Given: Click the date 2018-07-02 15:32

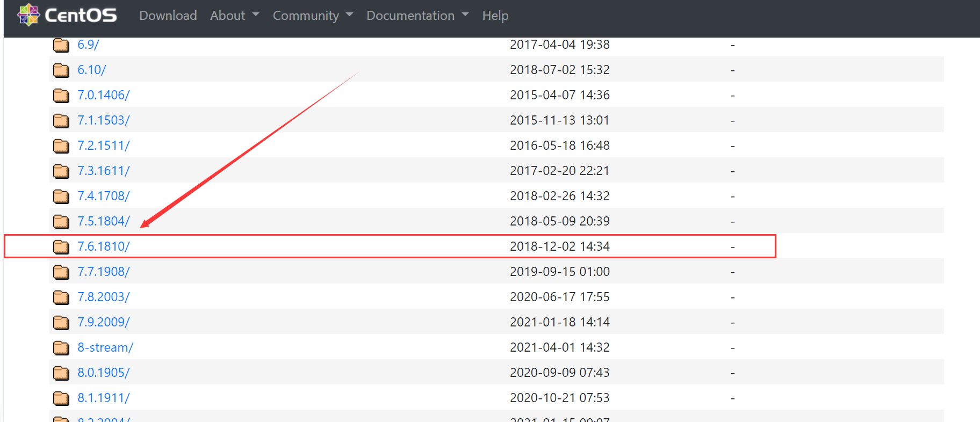Looking at the screenshot, I should (x=560, y=70).
